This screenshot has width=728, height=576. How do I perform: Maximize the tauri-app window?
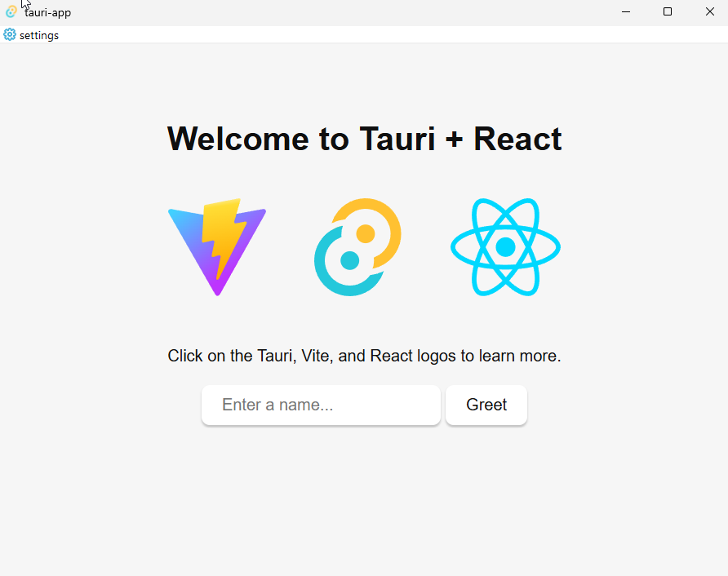pyautogui.click(x=668, y=12)
